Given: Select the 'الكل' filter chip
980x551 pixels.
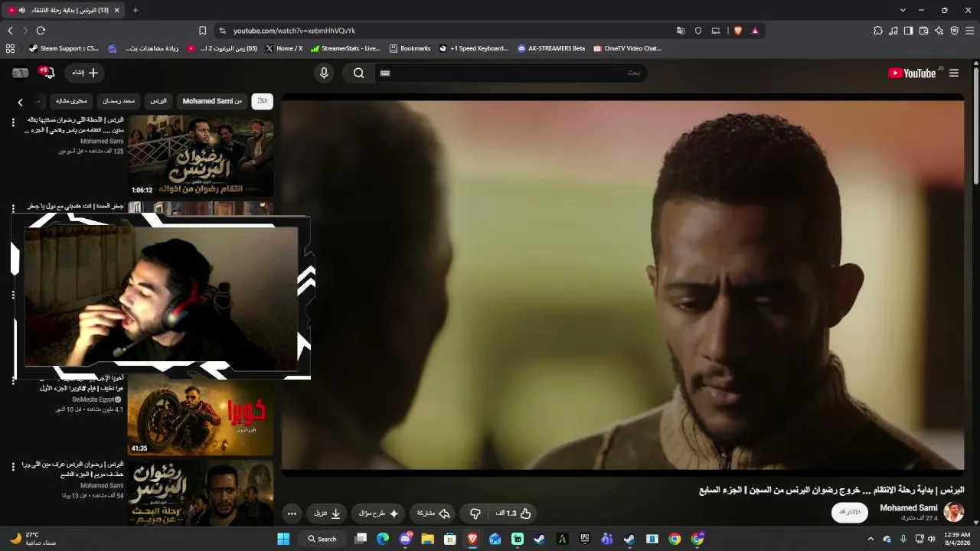Looking at the screenshot, I should 263,101.
